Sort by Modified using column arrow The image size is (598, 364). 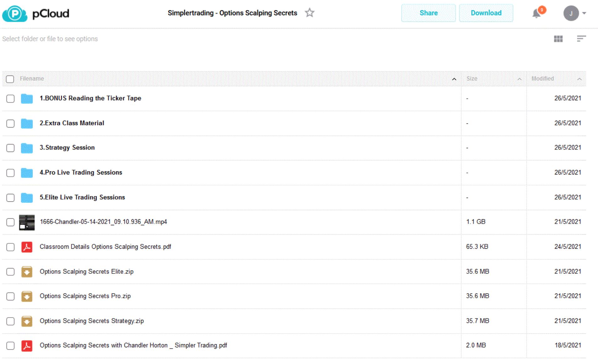pyautogui.click(x=579, y=79)
